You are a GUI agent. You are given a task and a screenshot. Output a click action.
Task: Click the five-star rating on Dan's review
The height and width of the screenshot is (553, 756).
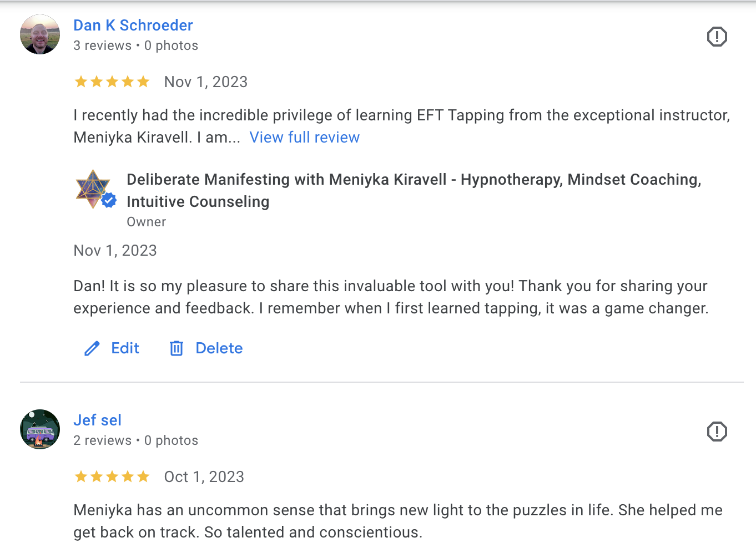click(112, 82)
